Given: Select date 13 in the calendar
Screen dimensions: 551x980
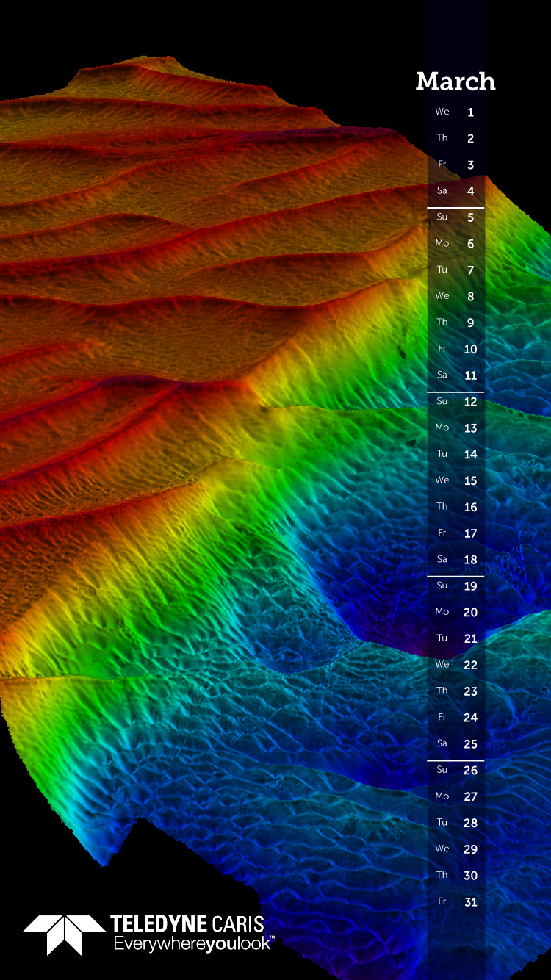Looking at the screenshot, I should pyautogui.click(x=471, y=428).
